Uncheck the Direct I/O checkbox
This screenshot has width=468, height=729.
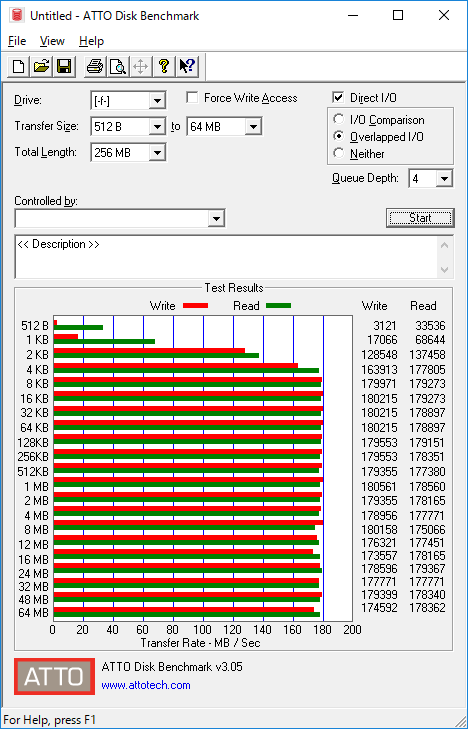338,98
